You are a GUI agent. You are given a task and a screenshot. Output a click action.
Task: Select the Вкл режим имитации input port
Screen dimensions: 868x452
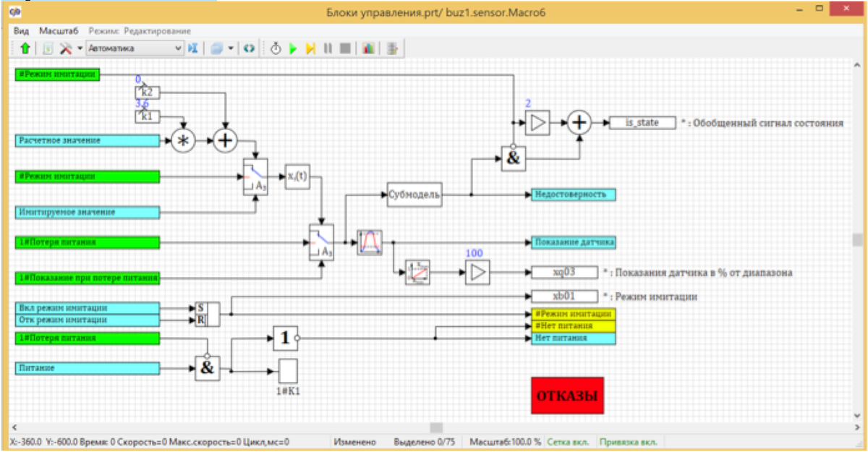pyautogui.click(x=87, y=308)
